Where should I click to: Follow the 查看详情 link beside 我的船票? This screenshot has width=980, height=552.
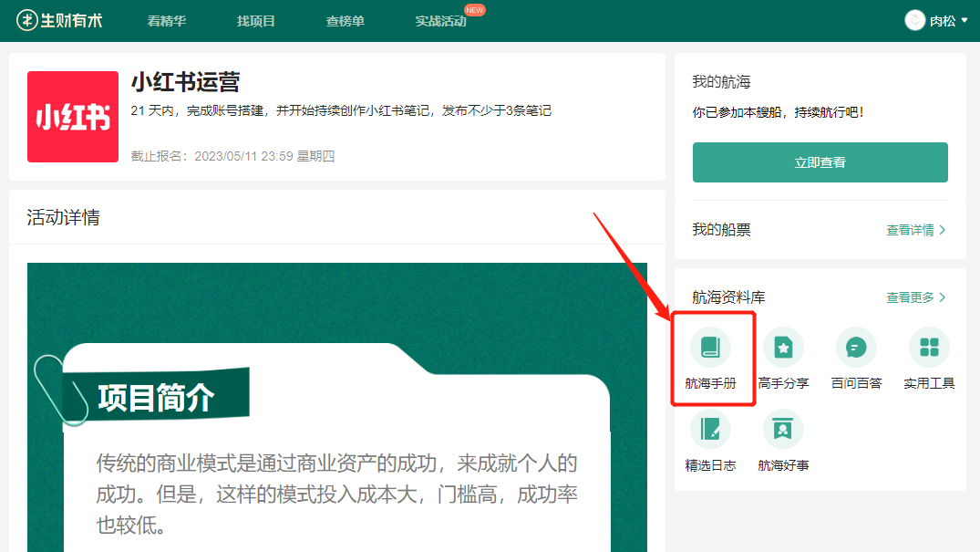click(915, 230)
